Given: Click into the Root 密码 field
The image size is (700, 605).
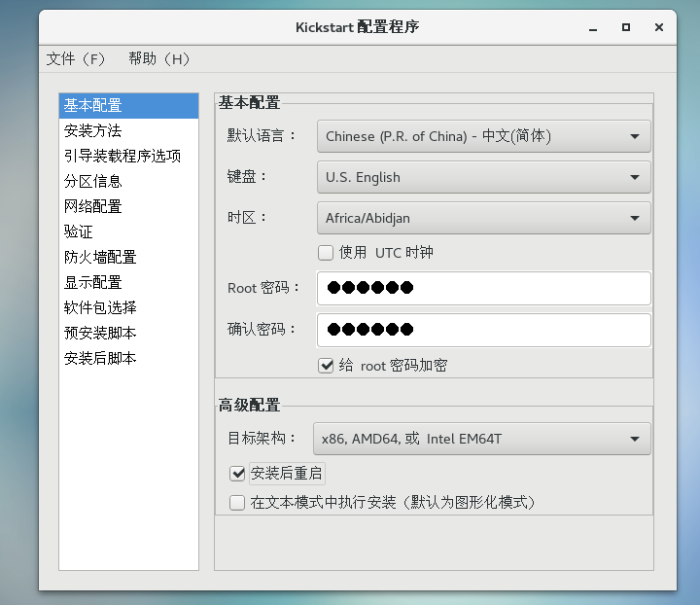Looking at the screenshot, I should (x=483, y=288).
